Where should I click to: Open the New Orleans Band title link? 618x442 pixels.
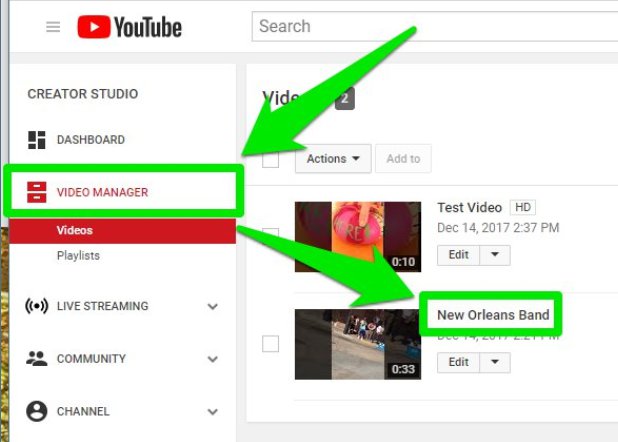point(493,315)
